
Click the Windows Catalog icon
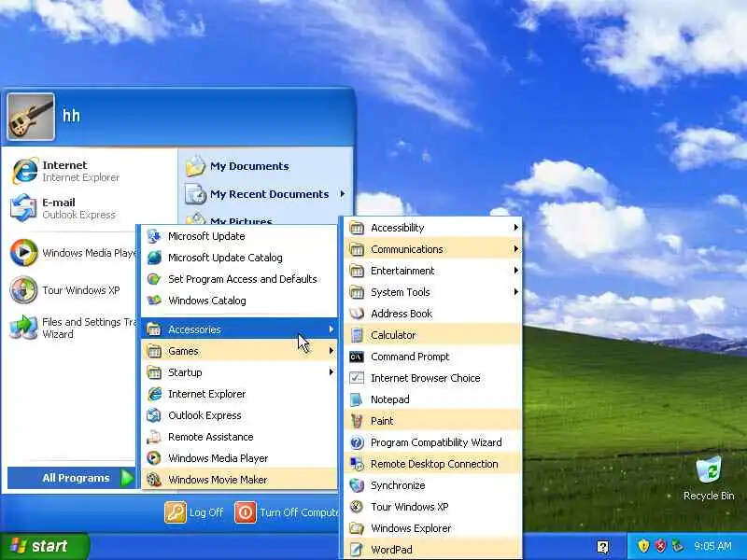pos(154,301)
